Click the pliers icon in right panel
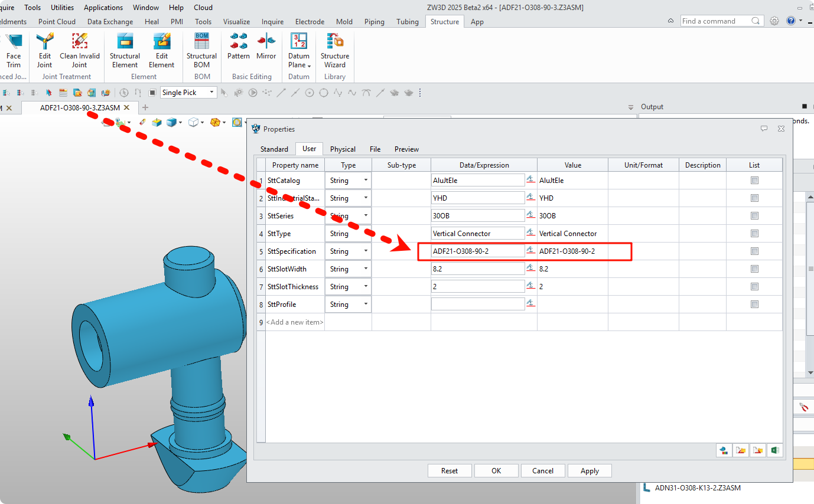 point(804,407)
